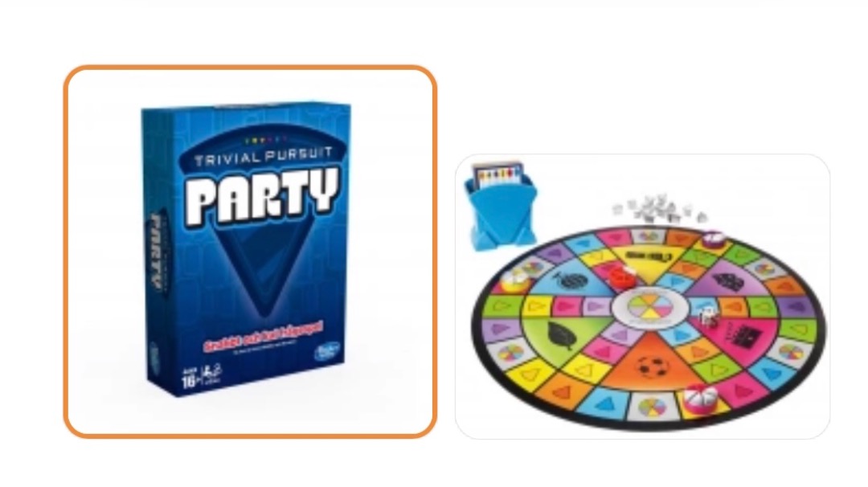Screen dimensions: 868x487
Task: Click the globe icon on blue wedge
Action: [x=568, y=281]
